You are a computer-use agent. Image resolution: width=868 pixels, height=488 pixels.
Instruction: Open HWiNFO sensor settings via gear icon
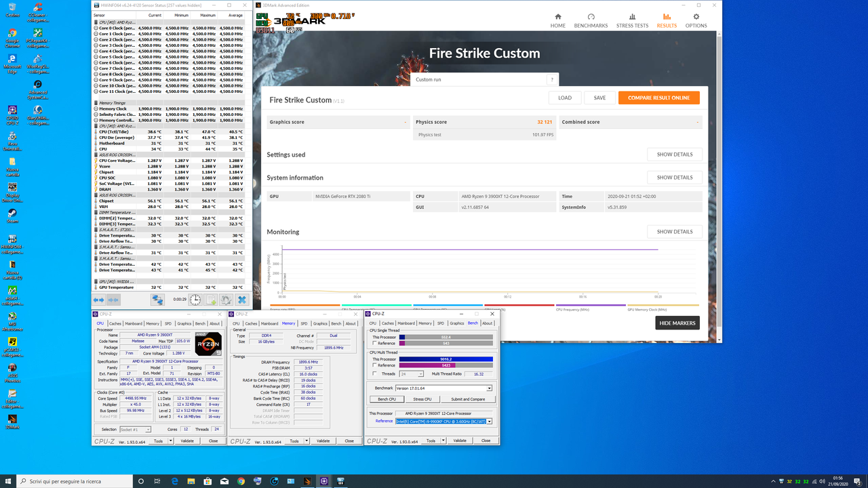click(226, 299)
